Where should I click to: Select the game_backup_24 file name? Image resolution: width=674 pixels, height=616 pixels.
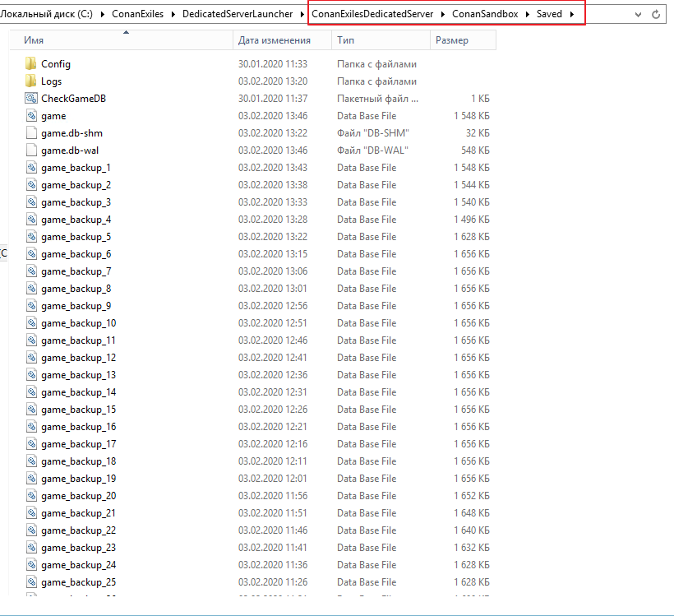[x=79, y=565]
